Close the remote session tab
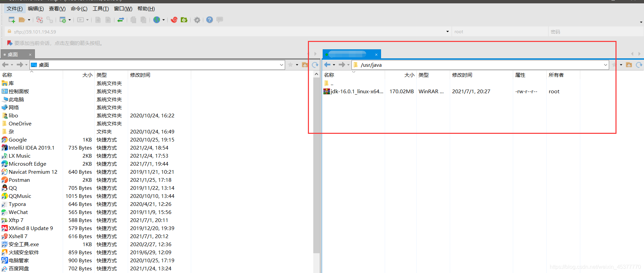Viewport: 644px width, 273px height. (376, 54)
